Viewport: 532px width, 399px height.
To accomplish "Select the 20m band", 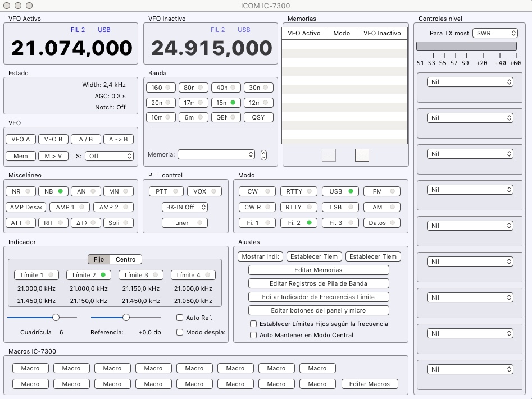I will [x=161, y=102].
